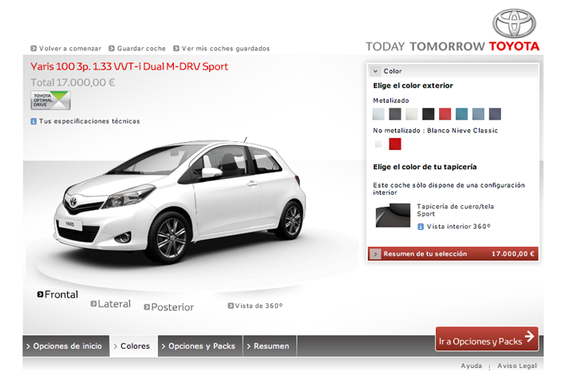Click the white Yaris car image
Screen dimensions: 561x392
pos(180,200)
